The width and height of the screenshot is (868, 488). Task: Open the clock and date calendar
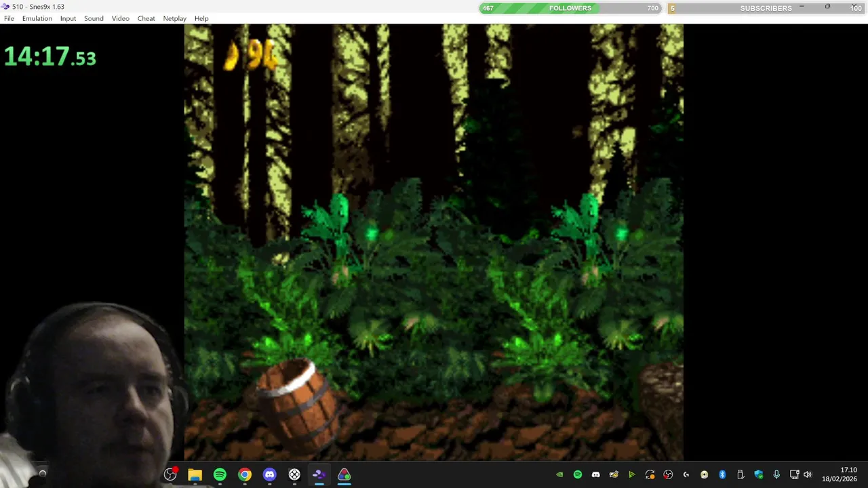click(x=840, y=474)
